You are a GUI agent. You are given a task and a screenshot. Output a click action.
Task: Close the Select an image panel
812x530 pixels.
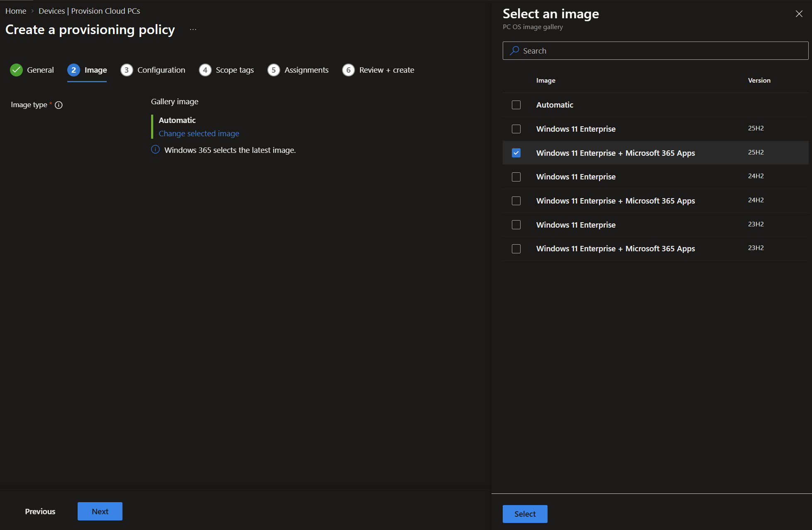pos(799,14)
